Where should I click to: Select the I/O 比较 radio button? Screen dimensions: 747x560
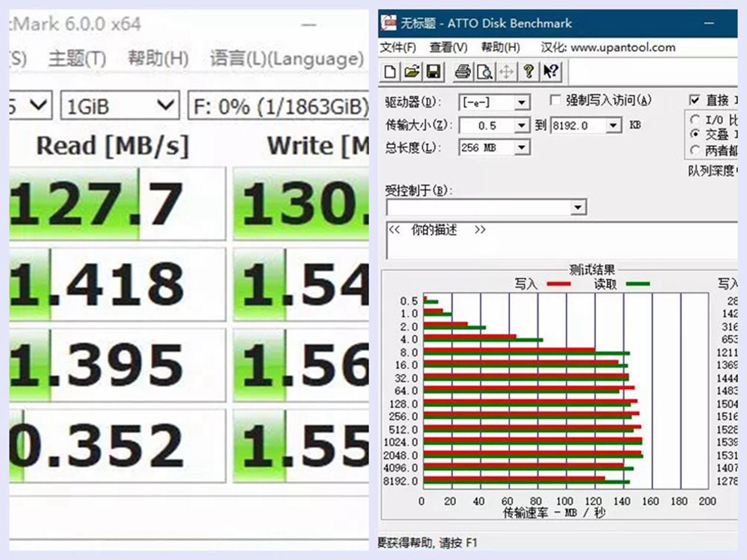[695, 120]
